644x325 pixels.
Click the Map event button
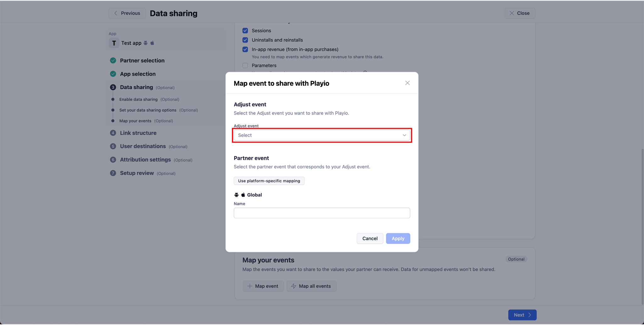[x=263, y=286]
